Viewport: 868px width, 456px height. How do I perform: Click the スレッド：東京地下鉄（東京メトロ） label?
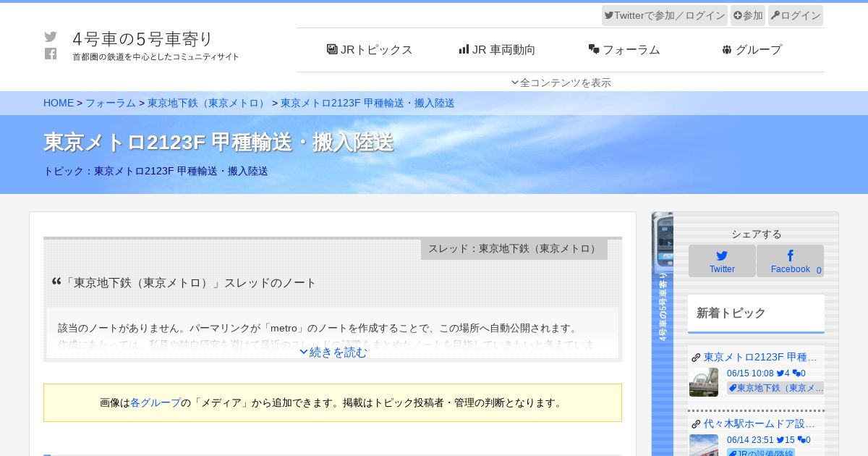(x=514, y=248)
